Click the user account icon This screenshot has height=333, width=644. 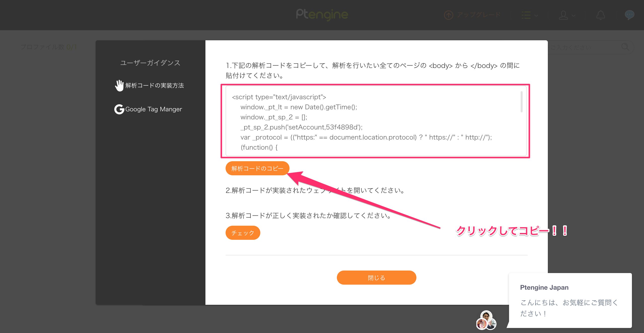click(563, 15)
